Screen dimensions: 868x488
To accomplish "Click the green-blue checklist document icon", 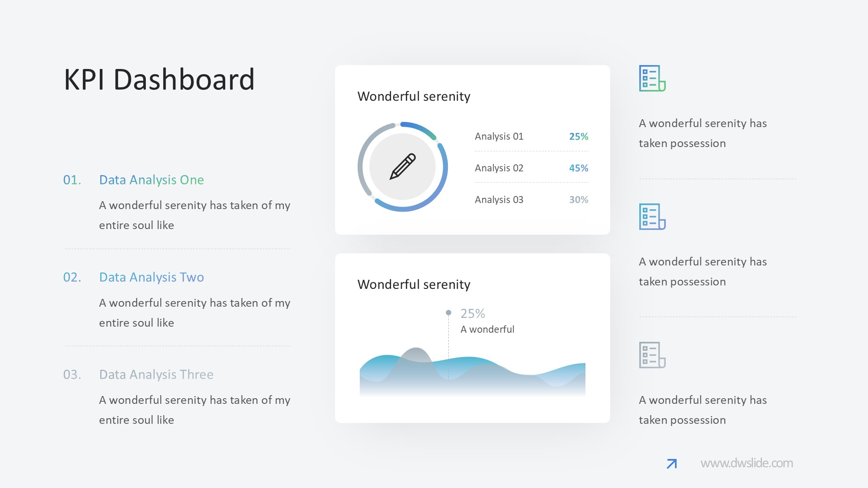I will [x=652, y=79].
